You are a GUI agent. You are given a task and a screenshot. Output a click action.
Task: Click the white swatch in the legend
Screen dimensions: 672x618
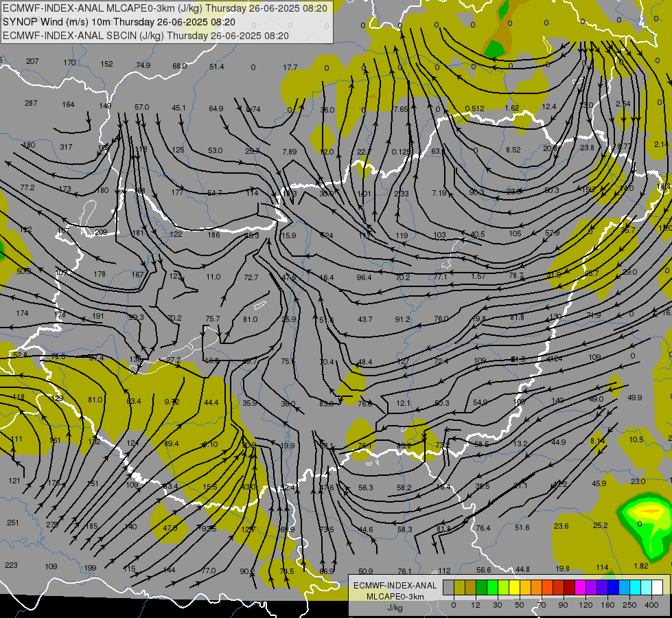tap(657, 588)
